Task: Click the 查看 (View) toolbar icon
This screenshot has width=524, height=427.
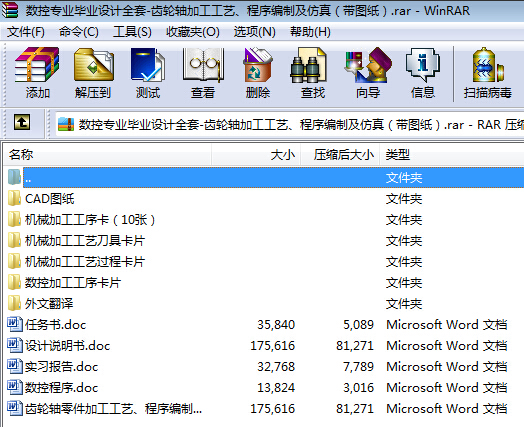Action: pos(203,65)
